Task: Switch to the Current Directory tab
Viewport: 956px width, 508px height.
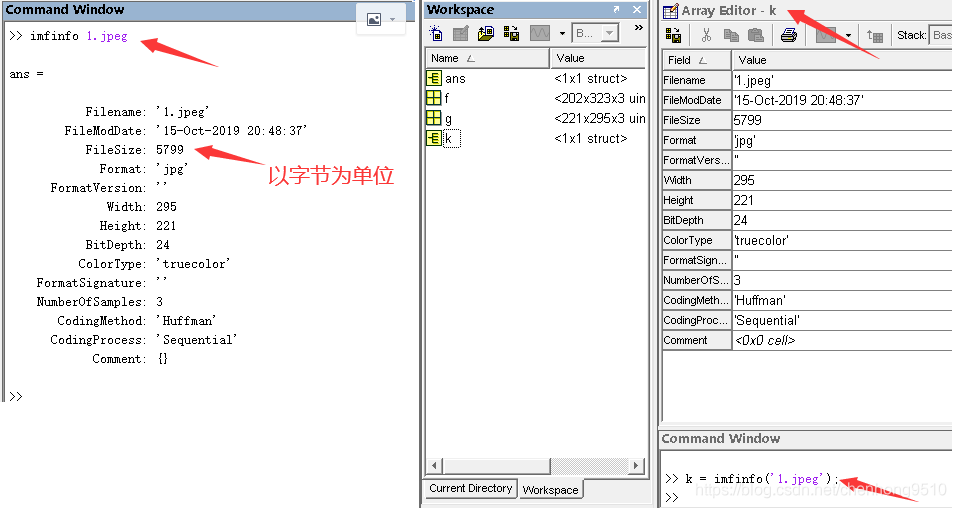Action: coord(471,488)
